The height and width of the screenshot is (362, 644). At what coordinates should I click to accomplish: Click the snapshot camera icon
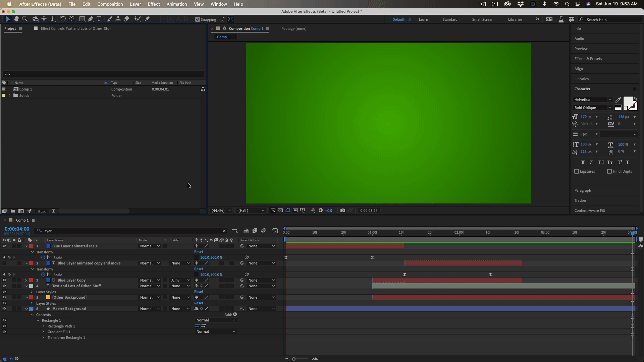coord(342,210)
